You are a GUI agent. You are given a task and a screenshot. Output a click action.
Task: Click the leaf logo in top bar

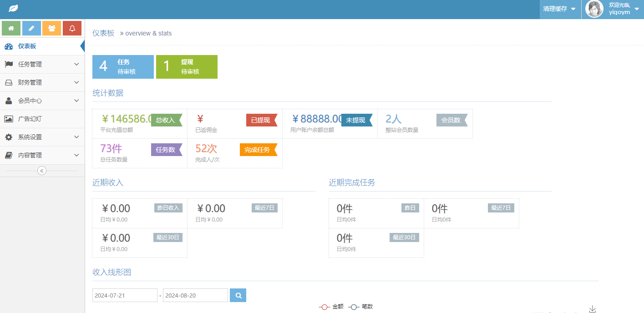click(x=14, y=9)
